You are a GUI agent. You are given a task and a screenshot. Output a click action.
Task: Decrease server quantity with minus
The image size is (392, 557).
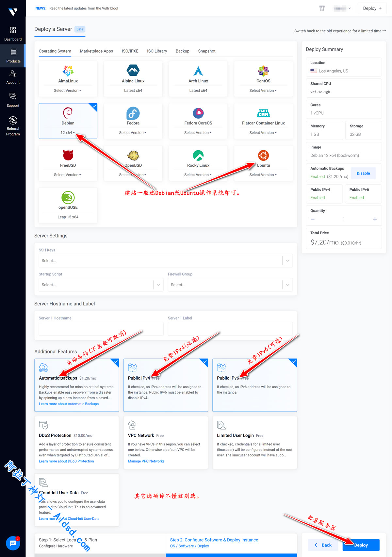tap(313, 219)
